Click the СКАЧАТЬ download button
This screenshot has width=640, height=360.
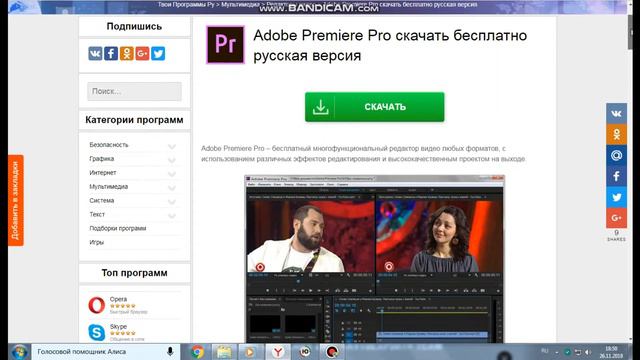(374, 107)
